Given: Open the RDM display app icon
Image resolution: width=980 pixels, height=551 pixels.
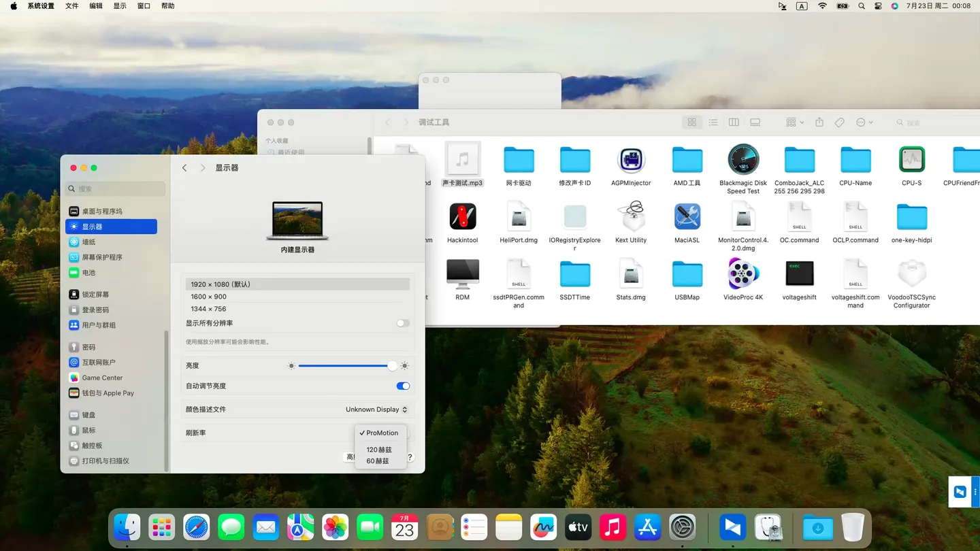Looking at the screenshot, I should click(463, 274).
